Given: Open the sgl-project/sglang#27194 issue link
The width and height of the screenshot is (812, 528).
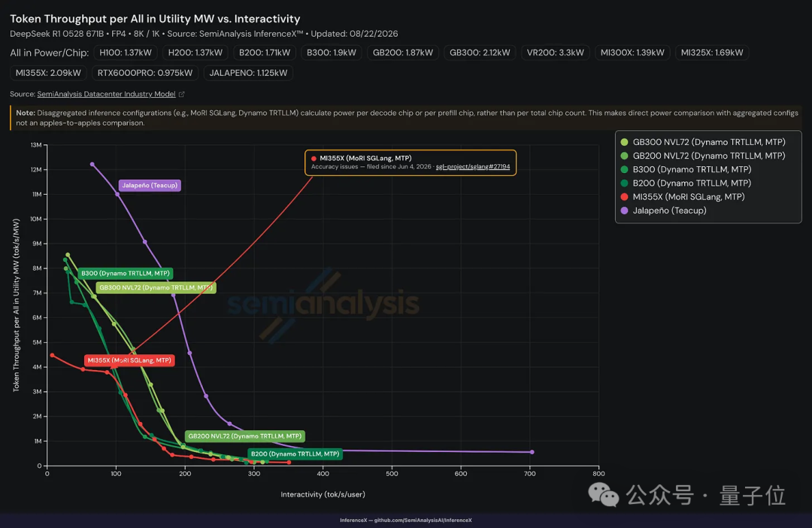Looking at the screenshot, I should coord(473,167).
